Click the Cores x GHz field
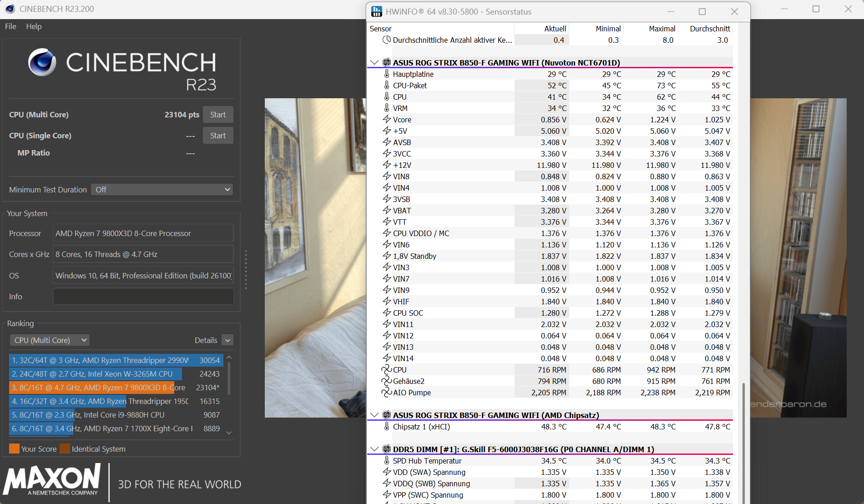864x504 pixels. [x=143, y=254]
